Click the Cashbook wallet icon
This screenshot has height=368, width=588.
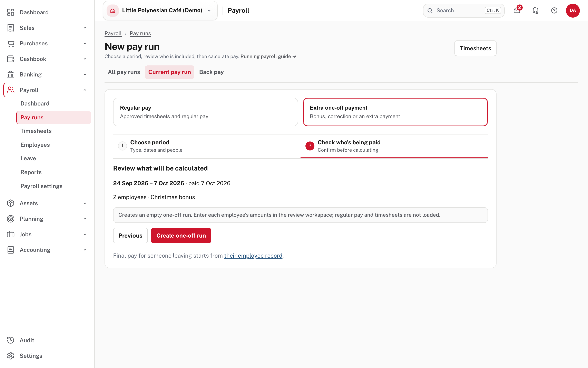[x=10, y=59]
